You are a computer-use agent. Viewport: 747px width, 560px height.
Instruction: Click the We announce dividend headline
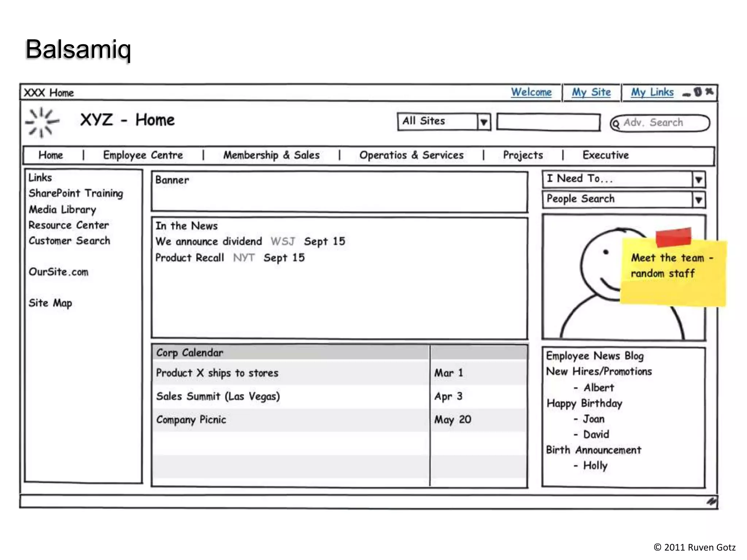click(209, 241)
